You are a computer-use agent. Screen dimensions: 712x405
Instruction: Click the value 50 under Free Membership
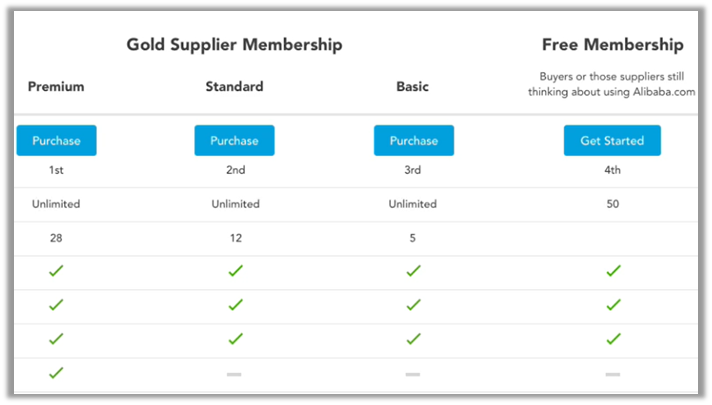click(613, 204)
